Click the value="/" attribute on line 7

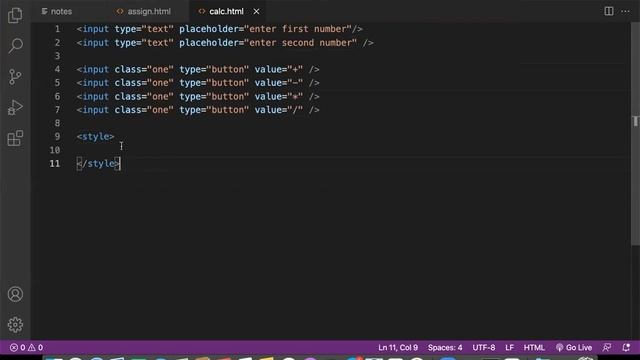[x=279, y=110]
